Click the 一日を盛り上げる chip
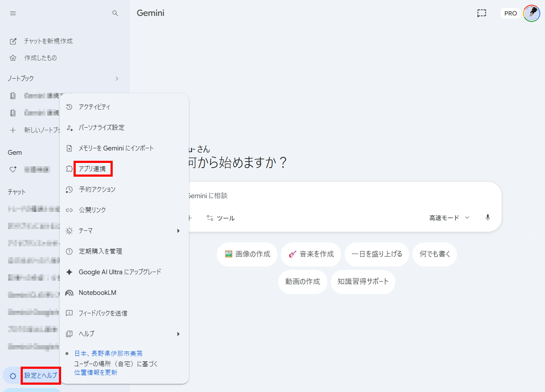Image resolution: width=545 pixels, height=392 pixels. [x=377, y=254]
